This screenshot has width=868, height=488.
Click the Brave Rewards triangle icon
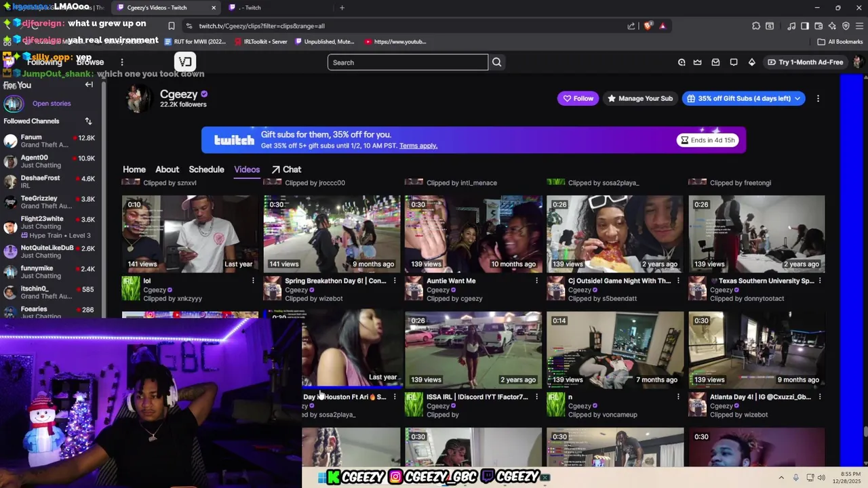coord(663,26)
